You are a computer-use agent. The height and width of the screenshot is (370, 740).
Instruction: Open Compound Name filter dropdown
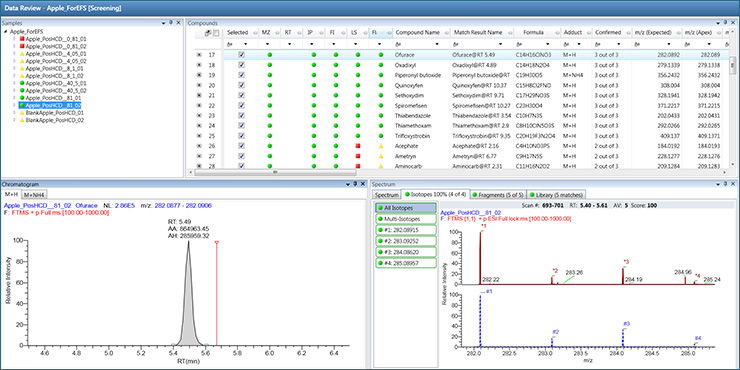(x=437, y=43)
